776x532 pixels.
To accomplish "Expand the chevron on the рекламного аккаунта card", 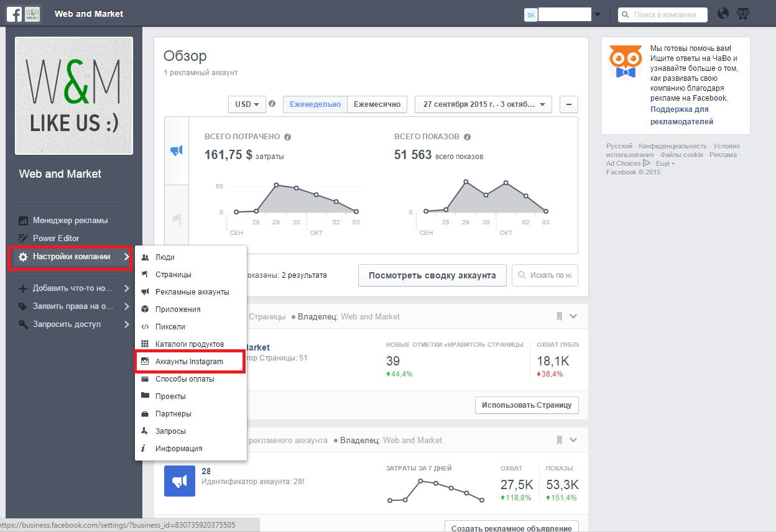I will pos(573,440).
